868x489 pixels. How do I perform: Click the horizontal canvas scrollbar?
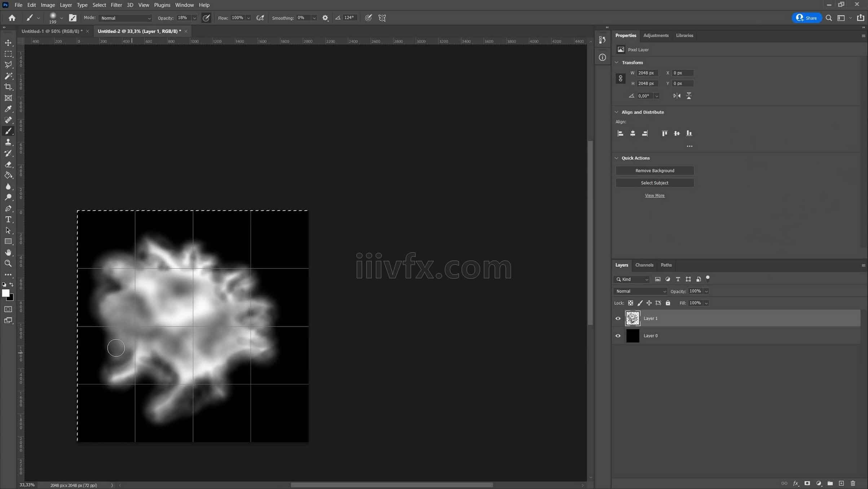(392, 485)
